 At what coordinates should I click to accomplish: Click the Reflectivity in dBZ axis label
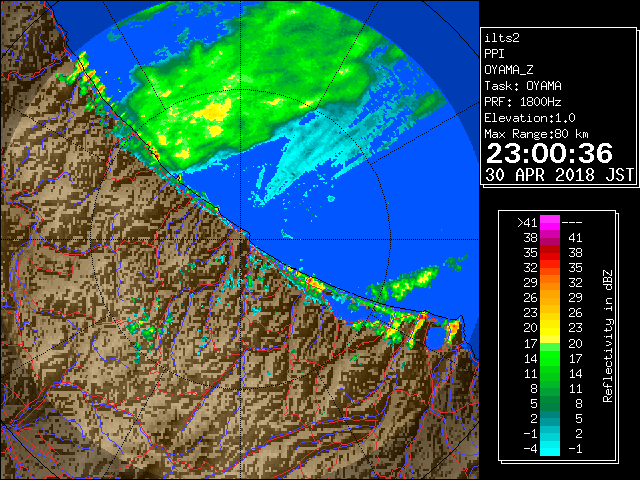coord(608,336)
